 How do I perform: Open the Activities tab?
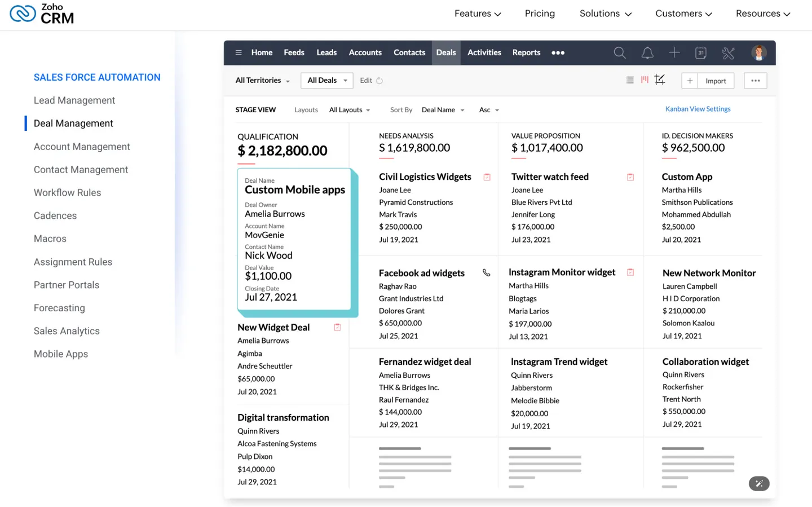click(484, 52)
